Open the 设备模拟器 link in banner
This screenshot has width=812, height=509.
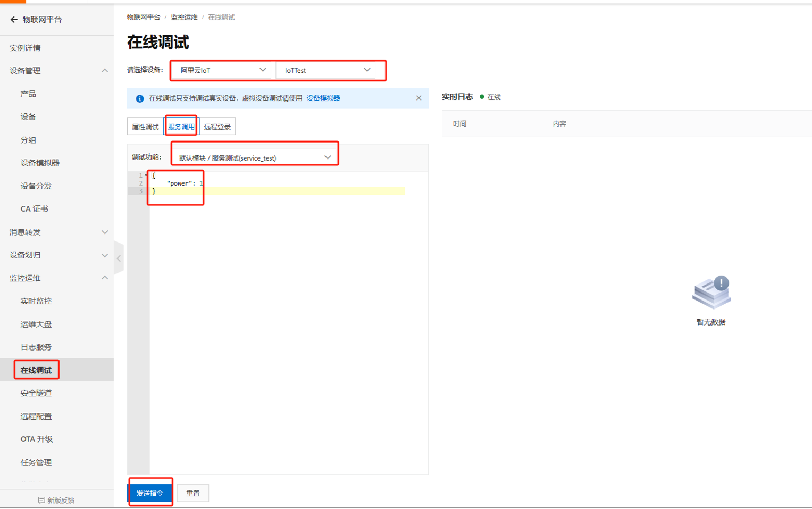coord(323,98)
